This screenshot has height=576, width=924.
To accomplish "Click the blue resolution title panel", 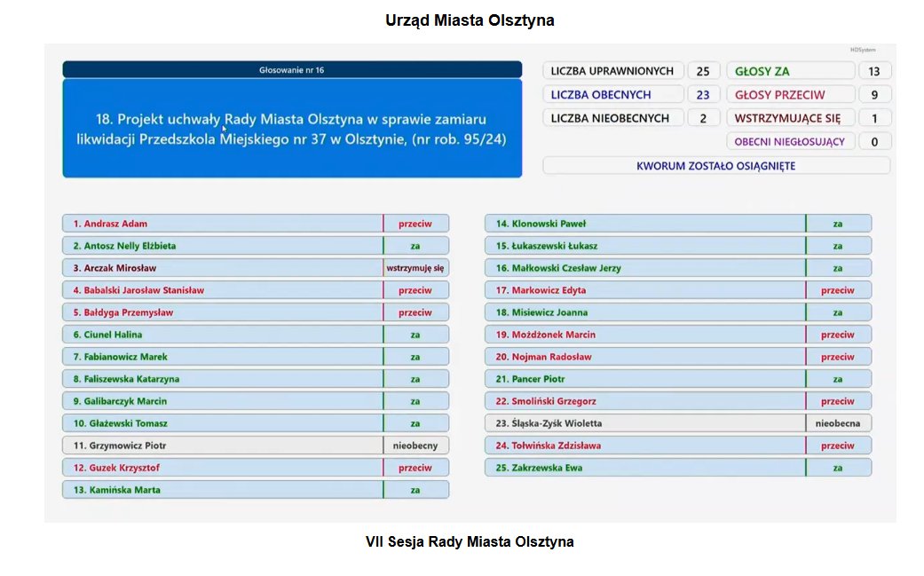I will (x=292, y=129).
